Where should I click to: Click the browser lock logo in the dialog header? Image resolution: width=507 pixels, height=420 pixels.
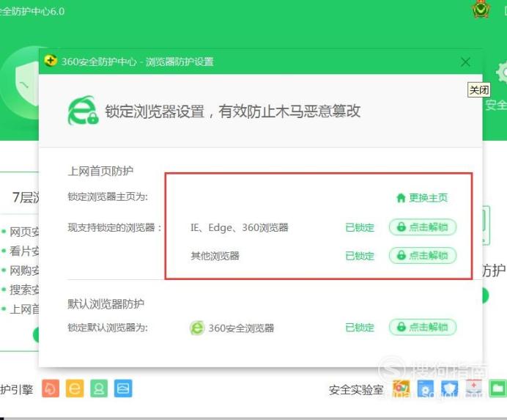pyautogui.click(x=83, y=111)
